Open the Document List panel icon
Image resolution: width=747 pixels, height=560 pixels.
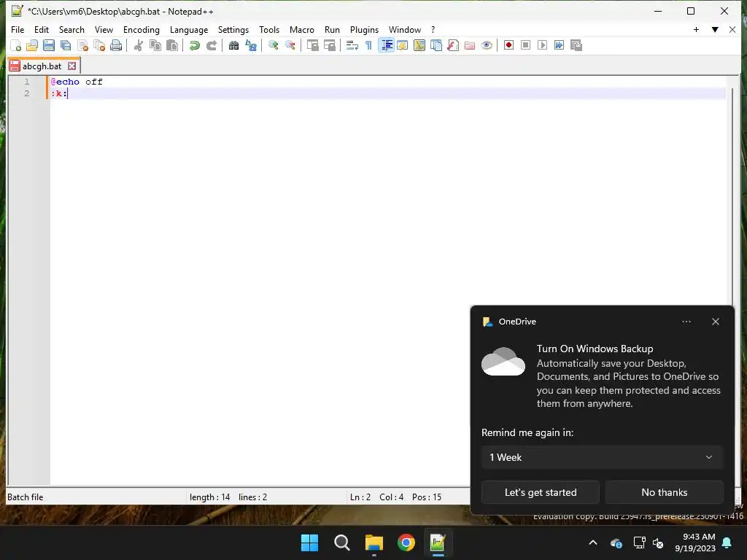(436, 45)
